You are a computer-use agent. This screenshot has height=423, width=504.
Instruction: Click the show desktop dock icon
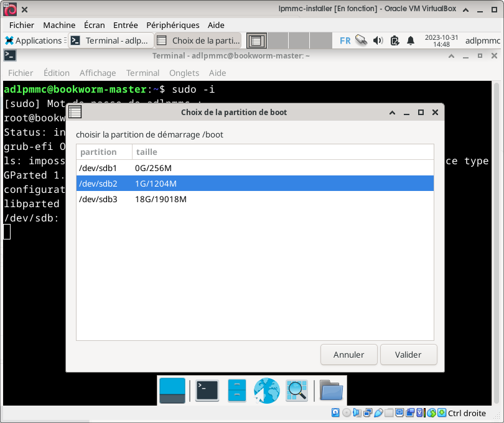click(172, 390)
